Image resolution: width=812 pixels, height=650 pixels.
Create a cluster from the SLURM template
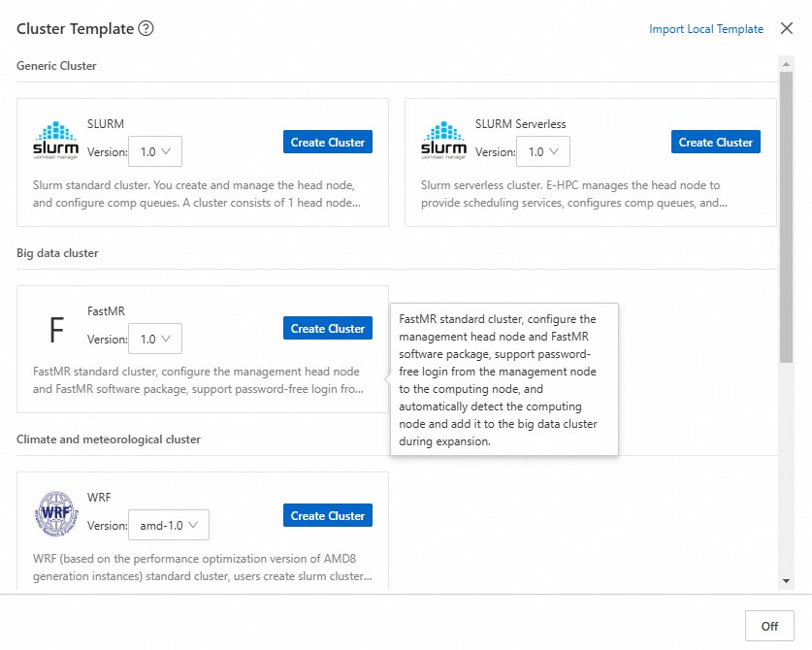tap(328, 143)
